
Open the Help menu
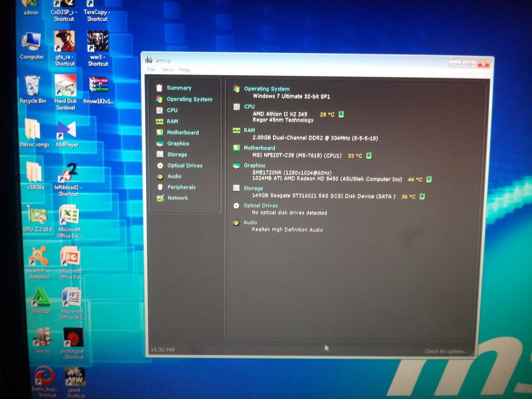coord(184,70)
